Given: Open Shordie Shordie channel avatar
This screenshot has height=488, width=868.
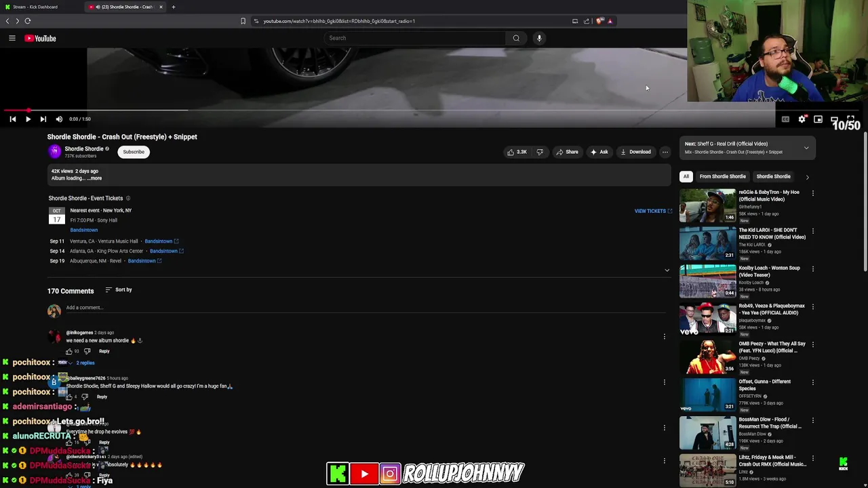Looking at the screenshot, I should click(54, 152).
